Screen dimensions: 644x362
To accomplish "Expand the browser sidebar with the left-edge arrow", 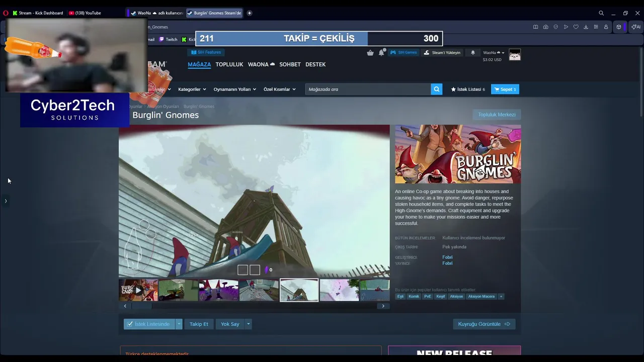I will click(x=6, y=201).
